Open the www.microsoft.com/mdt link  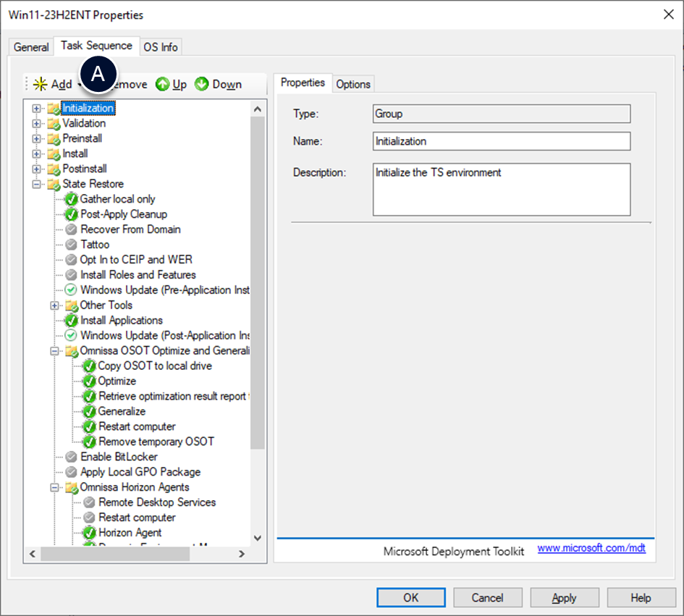point(591,549)
